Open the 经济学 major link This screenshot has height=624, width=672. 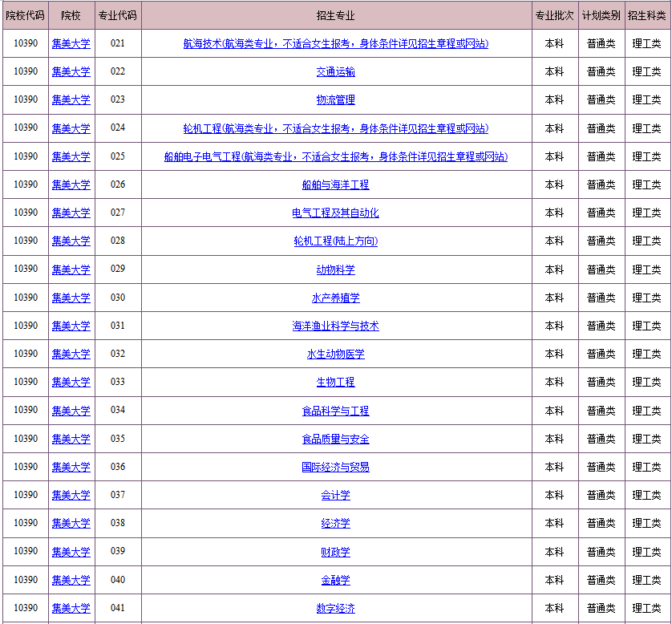(335, 523)
